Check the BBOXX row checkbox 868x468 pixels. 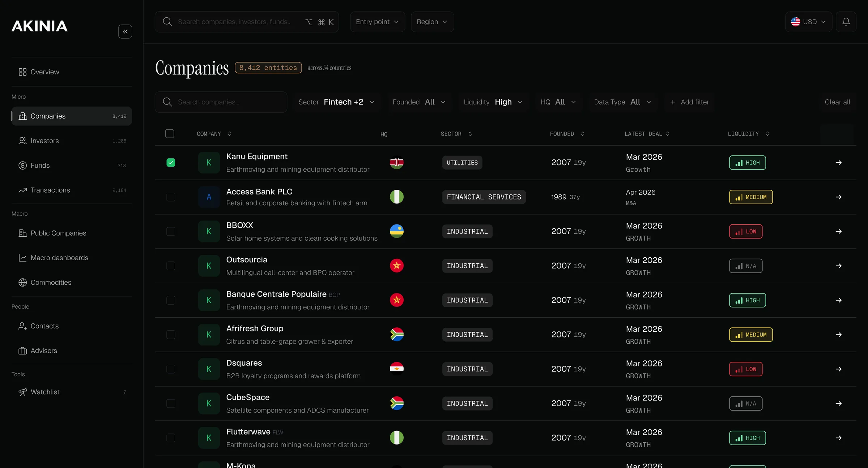171,231
